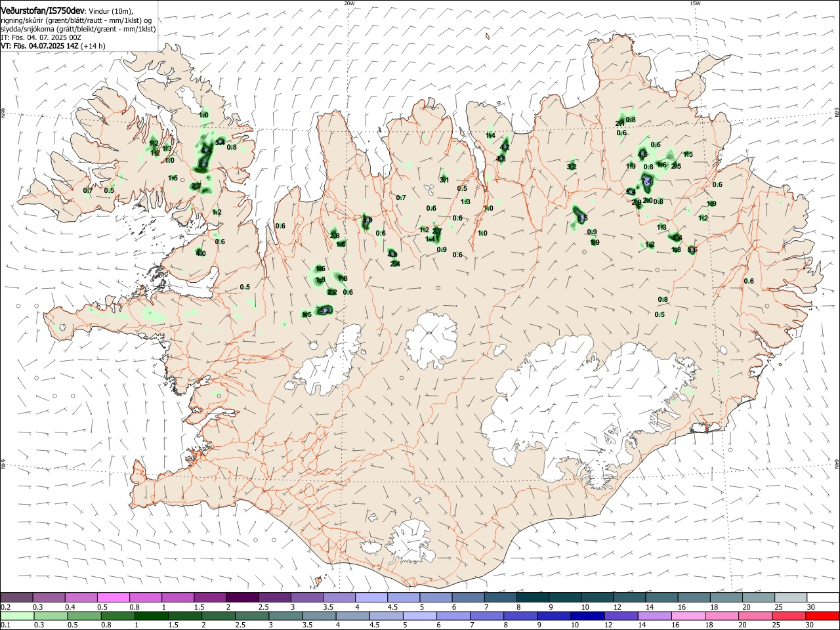840x630 pixels.
Task: Click the Veðurstofan/IS750dev title text
Action: [x=43, y=10]
